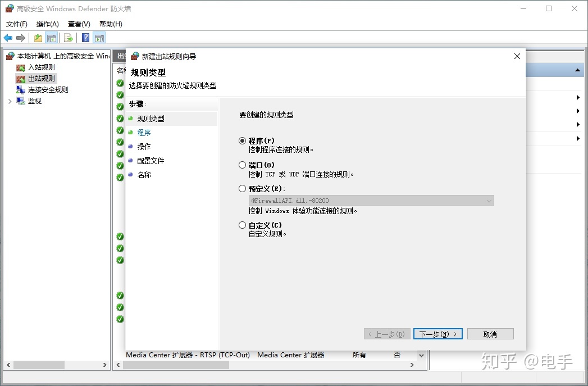The width and height of the screenshot is (588, 386).
Task: Click the rules list scroll right arrow
Action: pos(412,365)
